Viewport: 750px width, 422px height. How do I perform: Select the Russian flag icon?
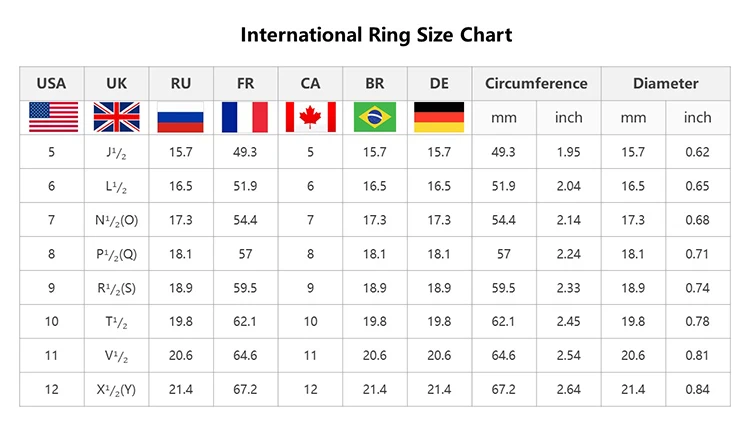181,117
